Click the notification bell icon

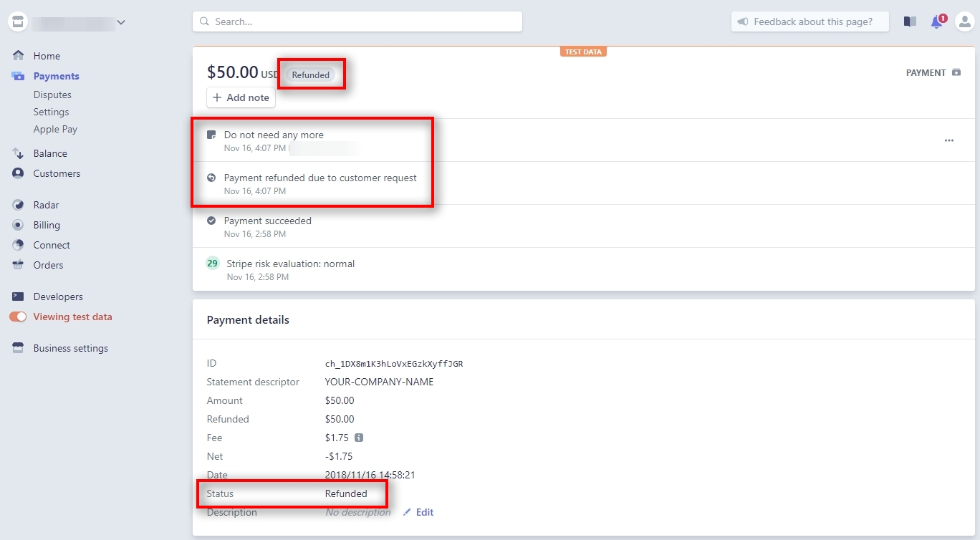[936, 21]
